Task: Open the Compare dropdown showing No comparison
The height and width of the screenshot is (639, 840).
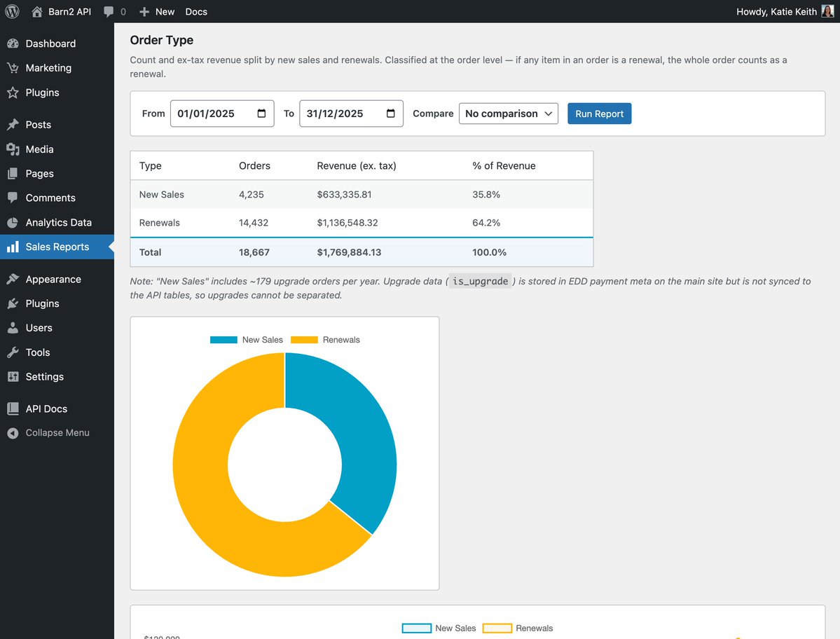Action: point(509,114)
